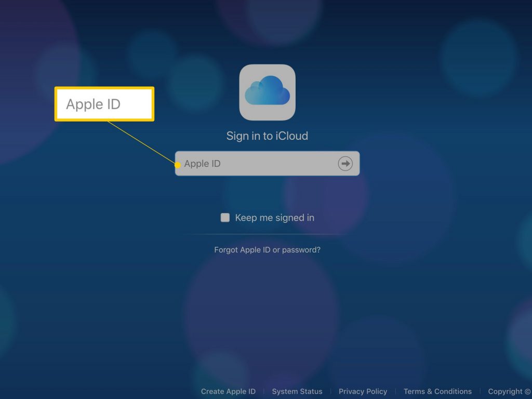Screen dimensions: 532x399
Task: Open the Terms & Conditions footer link
Action: pyautogui.click(x=437, y=391)
